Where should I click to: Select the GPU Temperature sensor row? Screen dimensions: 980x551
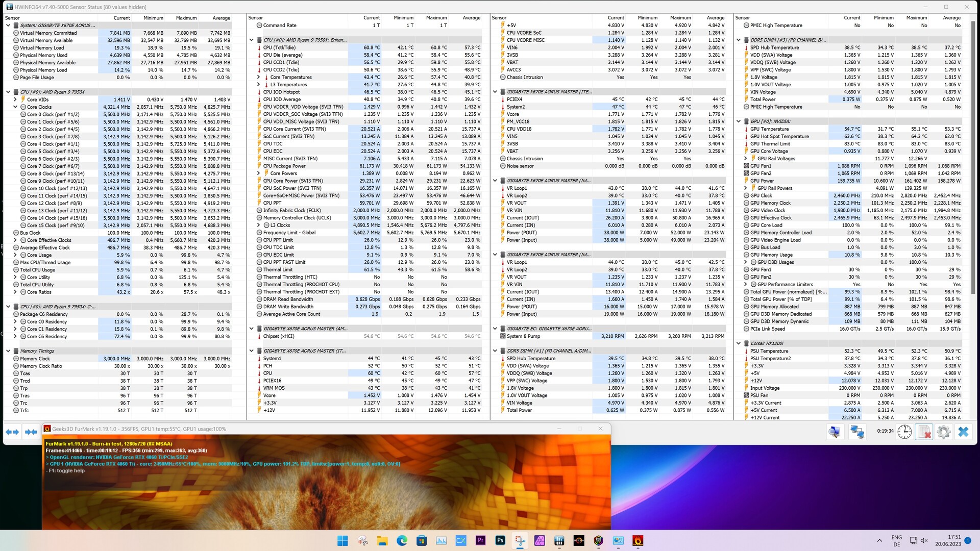(x=769, y=129)
